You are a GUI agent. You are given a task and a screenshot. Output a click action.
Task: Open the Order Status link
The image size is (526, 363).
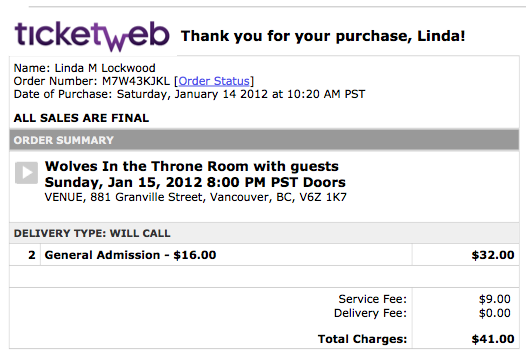tap(214, 81)
